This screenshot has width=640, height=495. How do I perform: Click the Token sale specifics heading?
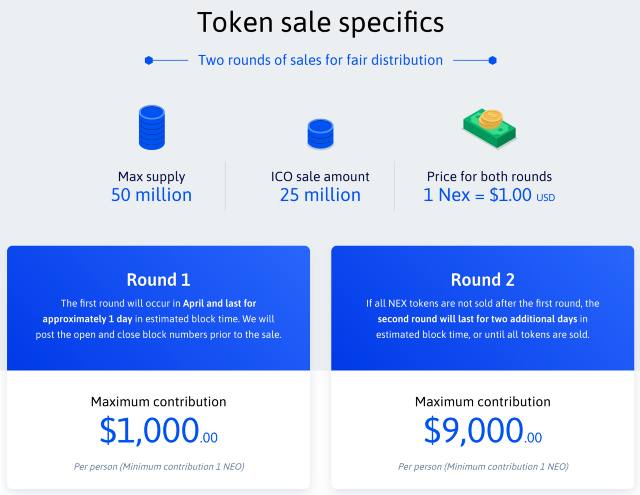click(320, 22)
